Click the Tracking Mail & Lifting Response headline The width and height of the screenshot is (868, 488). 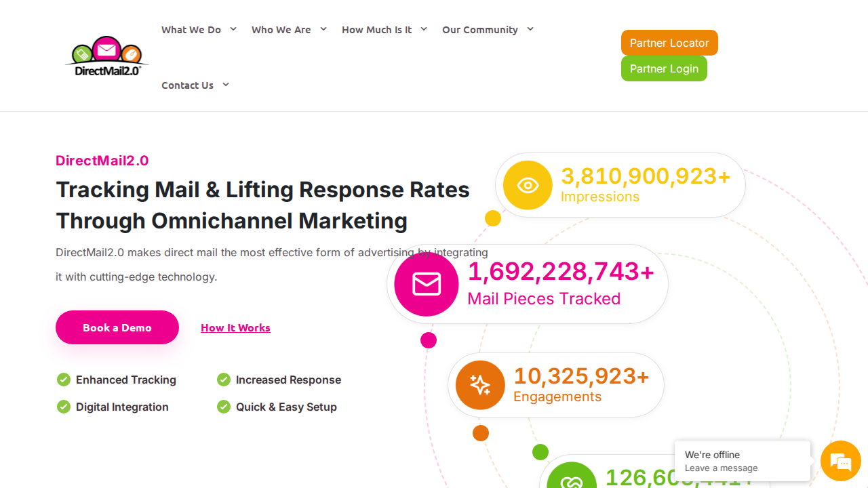click(x=262, y=205)
